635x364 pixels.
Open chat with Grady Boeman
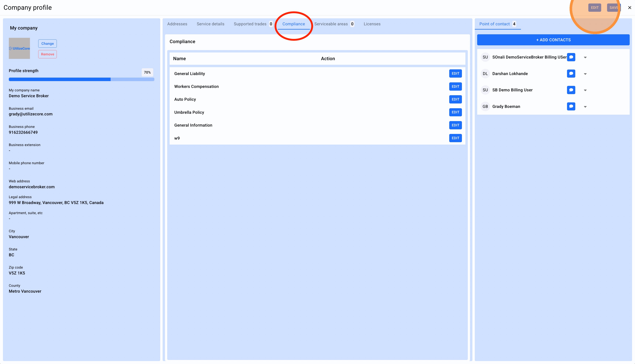pos(571,106)
